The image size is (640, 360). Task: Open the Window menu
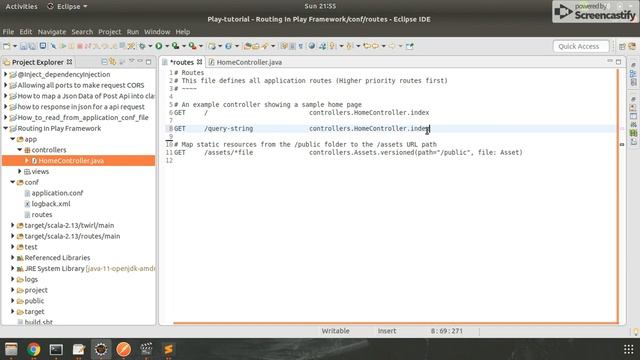(x=157, y=32)
